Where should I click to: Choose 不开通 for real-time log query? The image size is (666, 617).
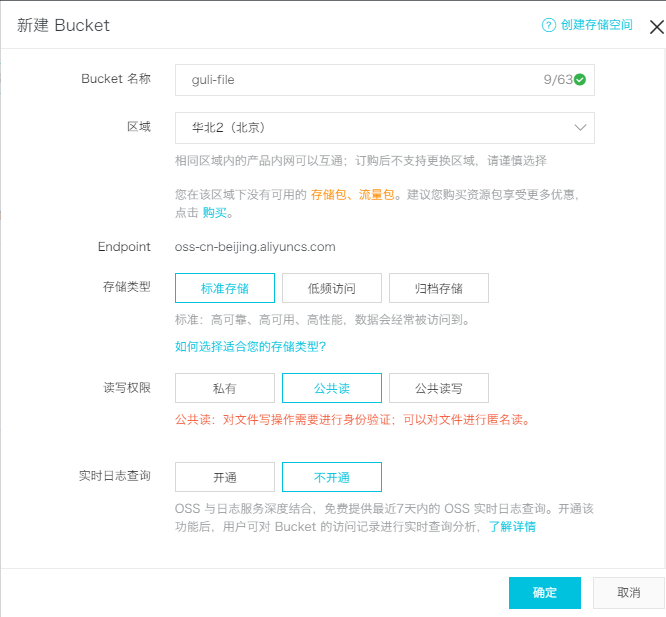[331, 476]
